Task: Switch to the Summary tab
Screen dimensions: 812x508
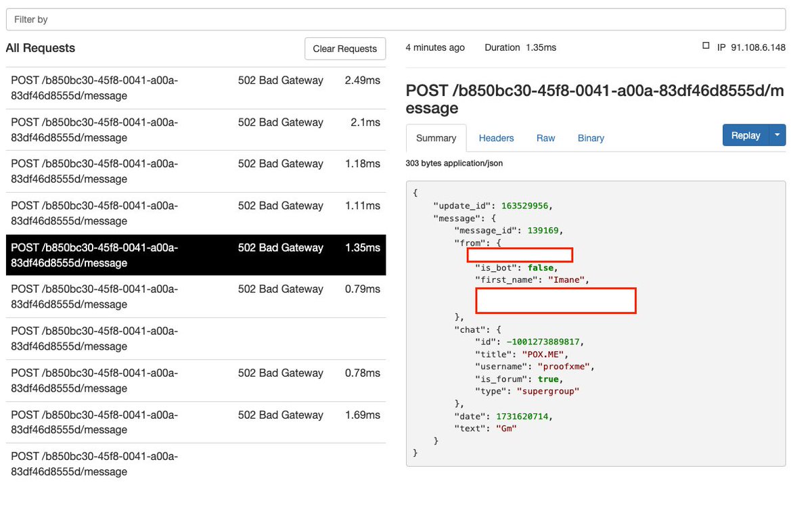Action: (436, 138)
